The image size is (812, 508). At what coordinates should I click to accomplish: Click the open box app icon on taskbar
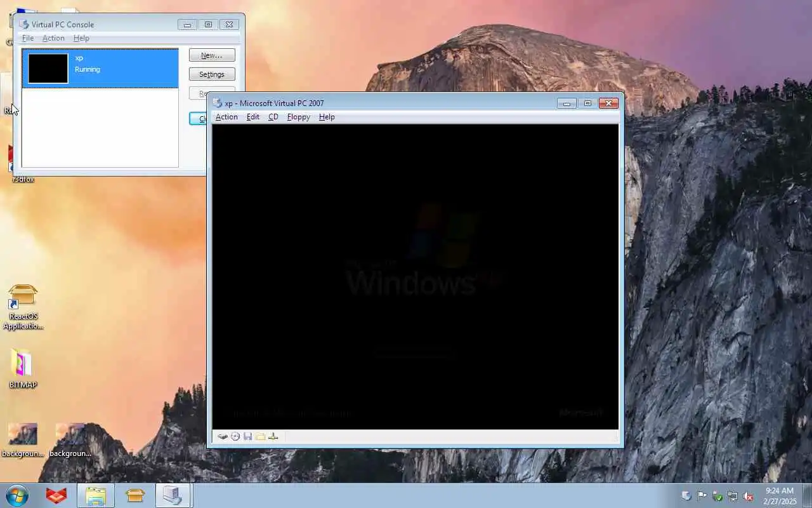coord(135,495)
